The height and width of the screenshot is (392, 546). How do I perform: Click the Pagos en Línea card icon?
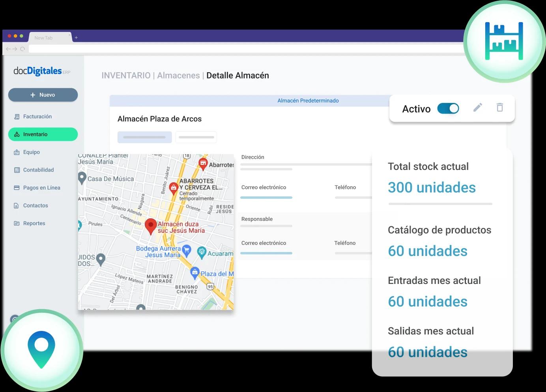coord(17,188)
